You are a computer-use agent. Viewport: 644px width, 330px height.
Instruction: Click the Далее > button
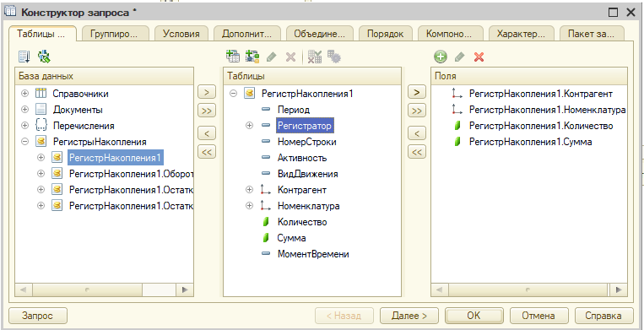[x=409, y=316]
